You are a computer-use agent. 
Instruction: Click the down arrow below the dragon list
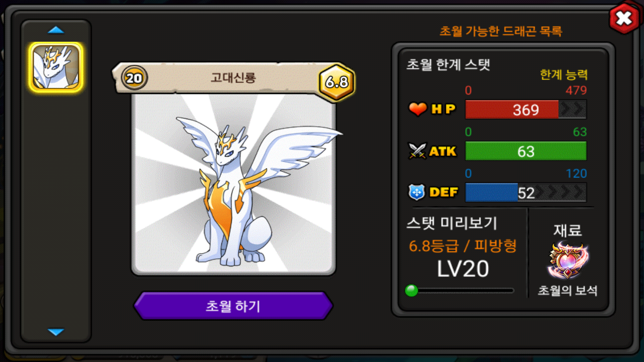point(56,332)
